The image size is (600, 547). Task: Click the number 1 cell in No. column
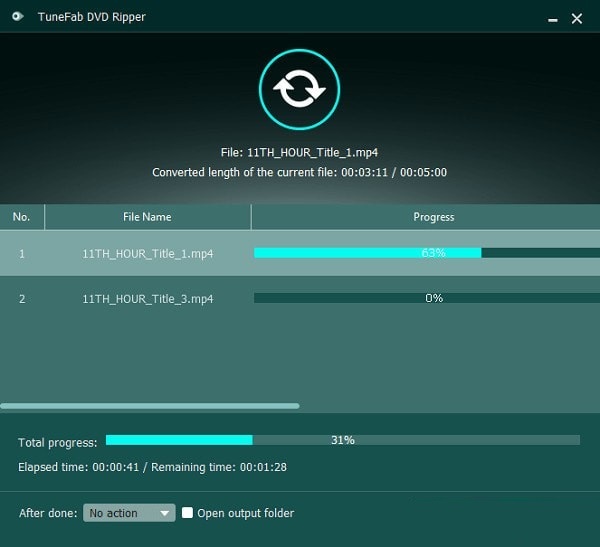pyautogui.click(x=22, y=253)
